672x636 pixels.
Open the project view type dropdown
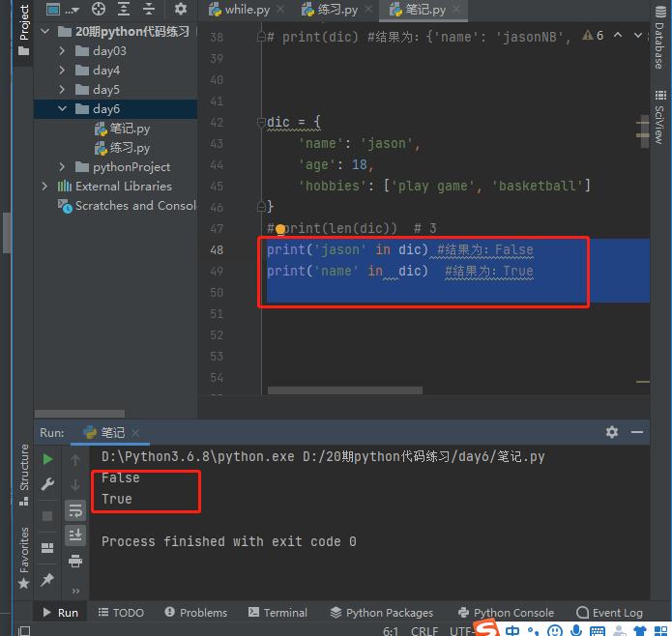pos(63,9)
